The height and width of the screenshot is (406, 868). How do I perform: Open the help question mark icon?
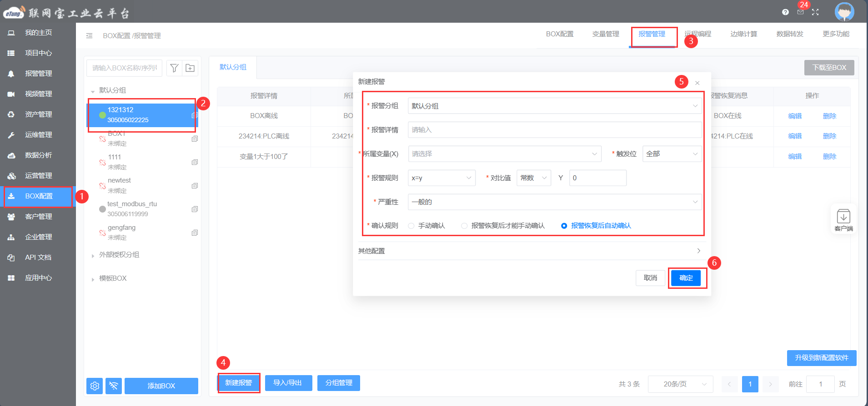(x=785, y=12)
